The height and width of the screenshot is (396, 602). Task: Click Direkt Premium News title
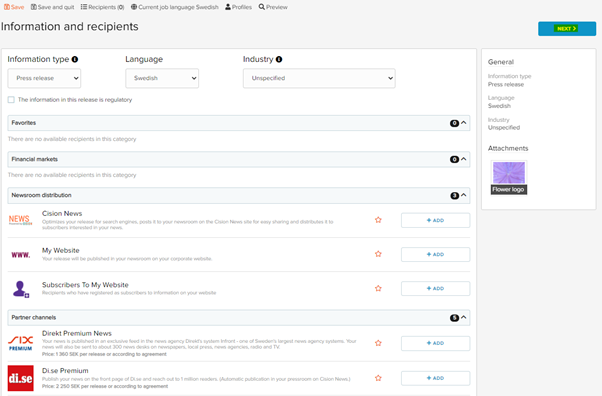point(77,333)
